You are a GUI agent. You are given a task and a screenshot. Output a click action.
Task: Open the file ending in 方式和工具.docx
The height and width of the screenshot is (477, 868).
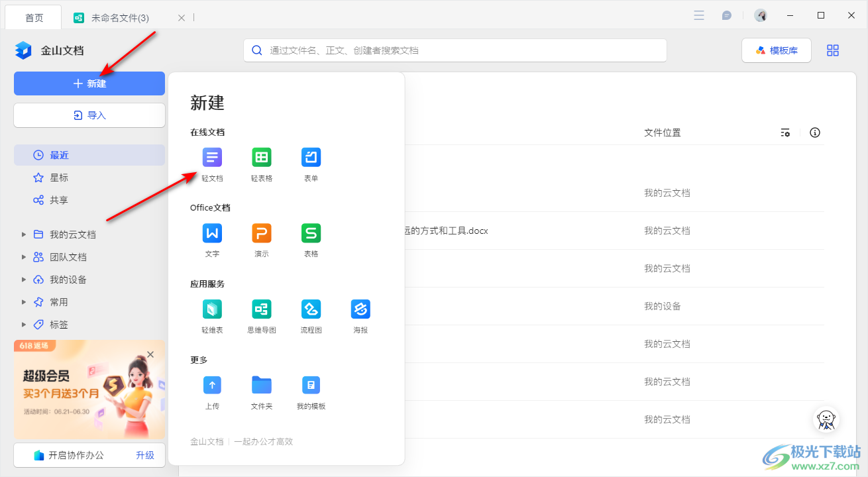[x=447, y=231]
